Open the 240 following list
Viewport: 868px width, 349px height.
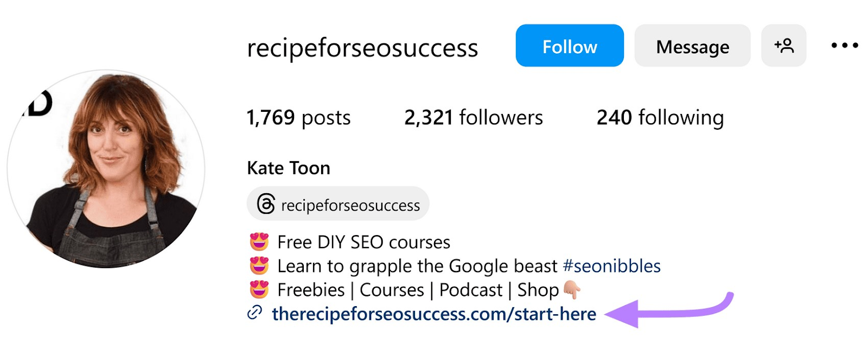[x=660, y=117]
